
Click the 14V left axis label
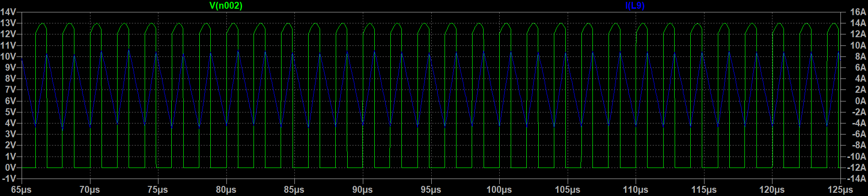8,12
